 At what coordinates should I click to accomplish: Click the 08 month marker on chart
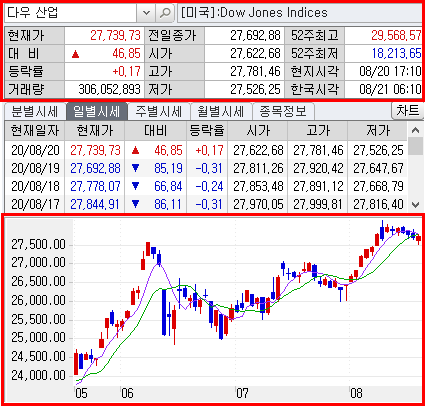pyautogui.click(x=356, y=393)
